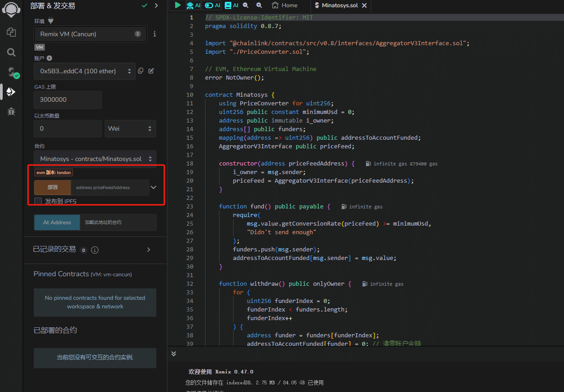
Task: Open the Search in files icon
Action: (11, 52)
